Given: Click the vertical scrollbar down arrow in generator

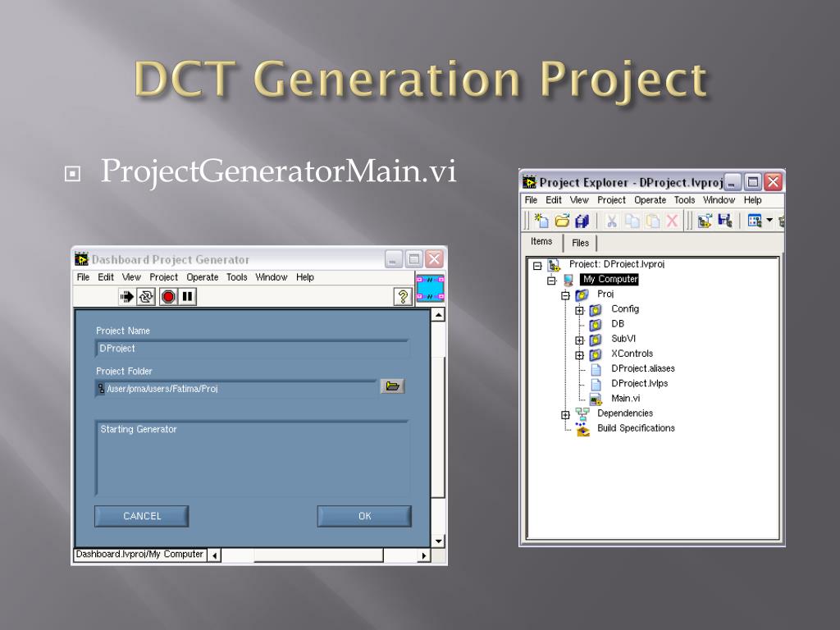Looking at the screenshot, I should 438,541.
